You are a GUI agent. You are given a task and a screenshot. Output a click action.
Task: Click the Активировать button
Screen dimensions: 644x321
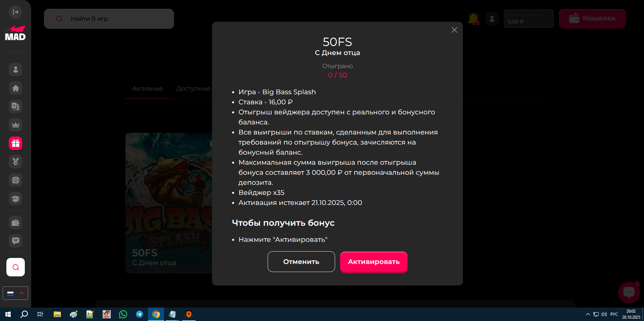[x=374, y=262]
